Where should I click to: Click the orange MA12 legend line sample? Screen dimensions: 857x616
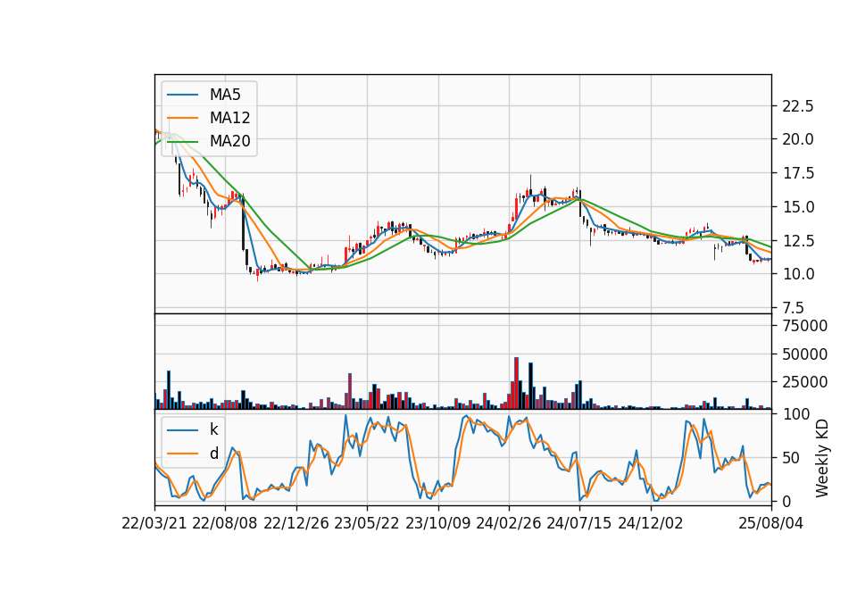pos(182,118)
